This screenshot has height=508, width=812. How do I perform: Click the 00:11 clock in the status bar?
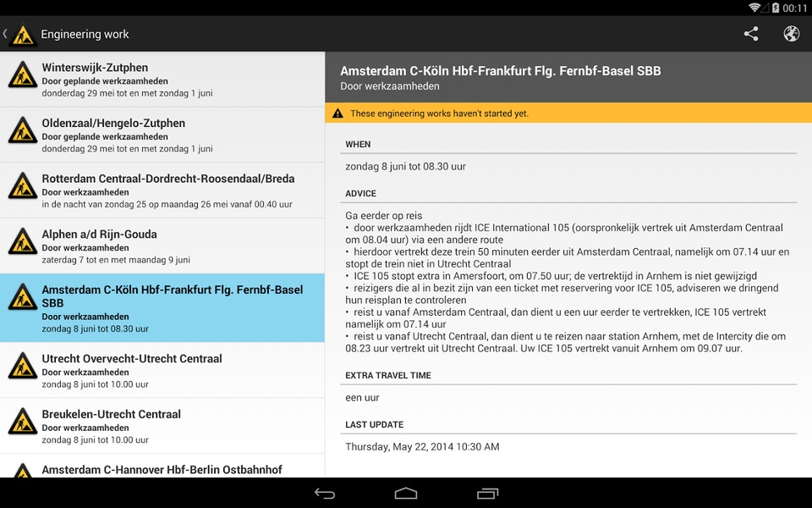tap(795, 8)
